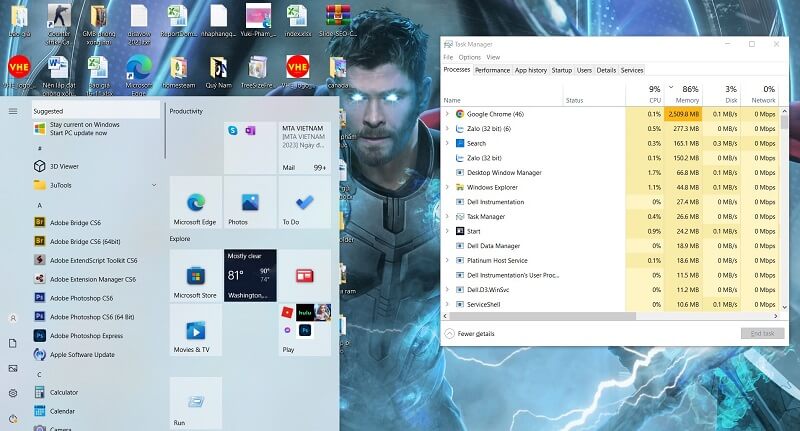Screen dimensions: 800x431
Task: Expand the Zalo (32 bit) (6) process group
Action: tap(447, 129)
